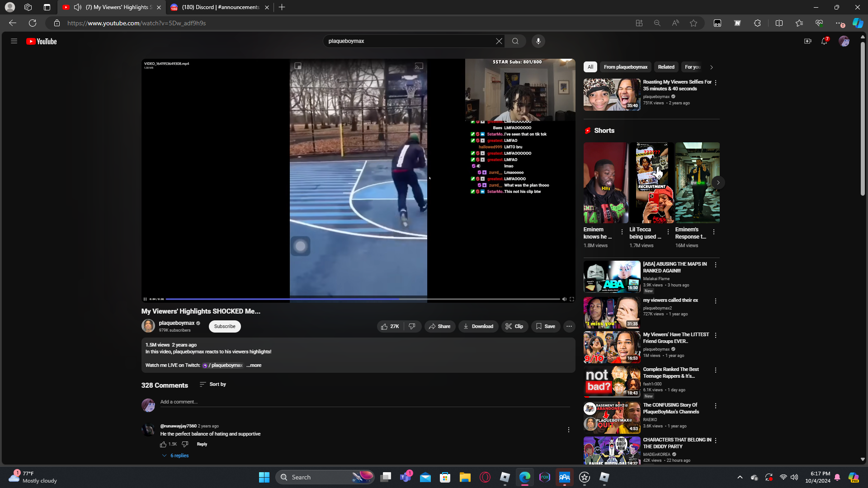Go to YouTube home via logo
Image resolution: width=868 pixels, height=488 pixels.
pyautogui.click(x=42, y=41)
